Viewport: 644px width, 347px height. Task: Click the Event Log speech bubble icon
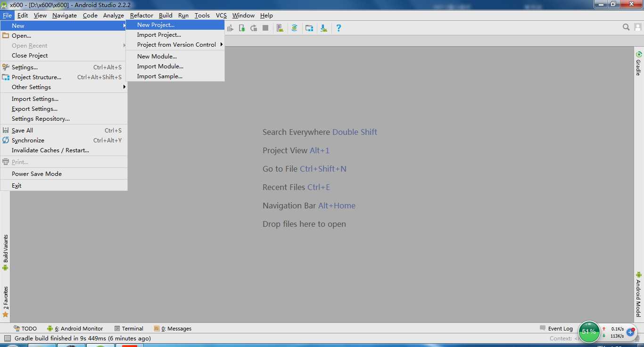coord(543,328)
